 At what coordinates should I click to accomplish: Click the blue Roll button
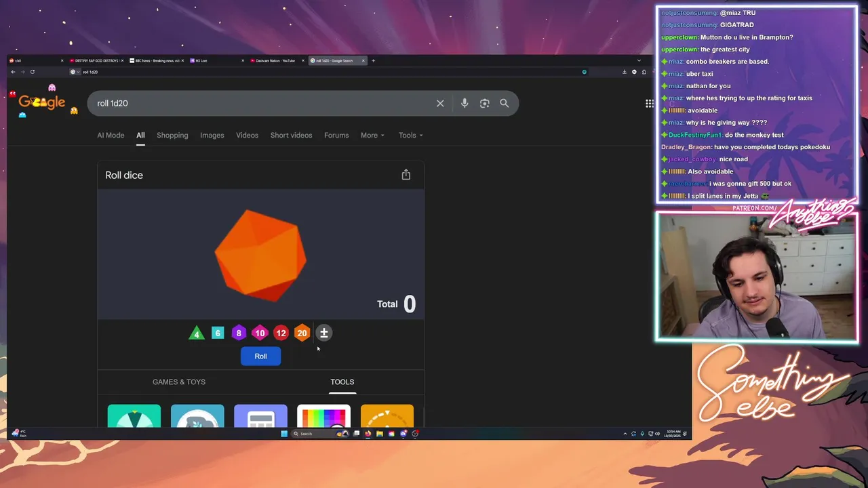pos(260,356)
